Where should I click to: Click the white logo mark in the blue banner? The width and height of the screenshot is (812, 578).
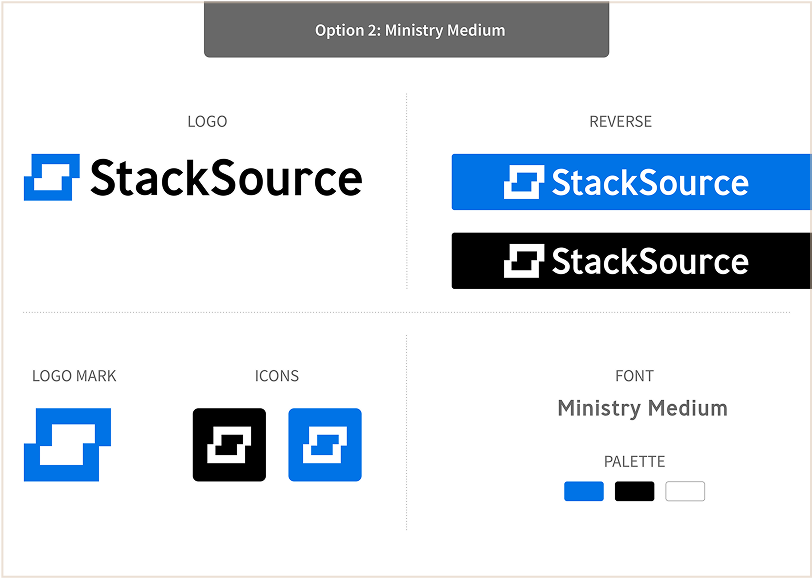click(x=523, y=182)
